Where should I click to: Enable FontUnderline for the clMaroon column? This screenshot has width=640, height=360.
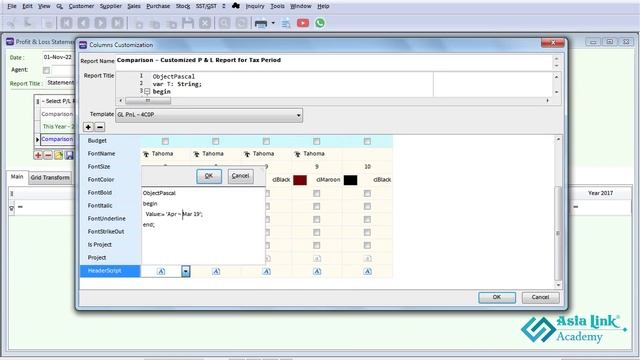[x=317, y=220]
